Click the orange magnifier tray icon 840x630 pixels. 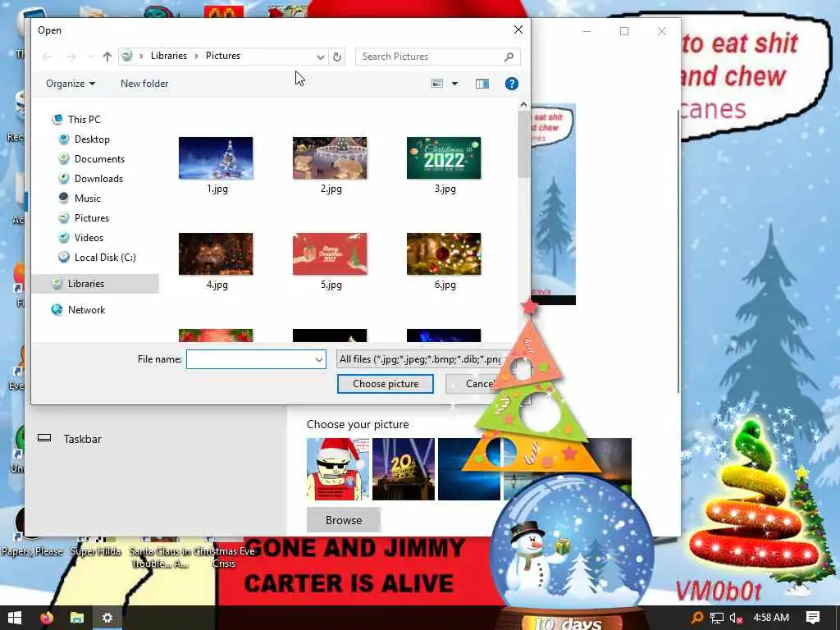tap(697, 619)
